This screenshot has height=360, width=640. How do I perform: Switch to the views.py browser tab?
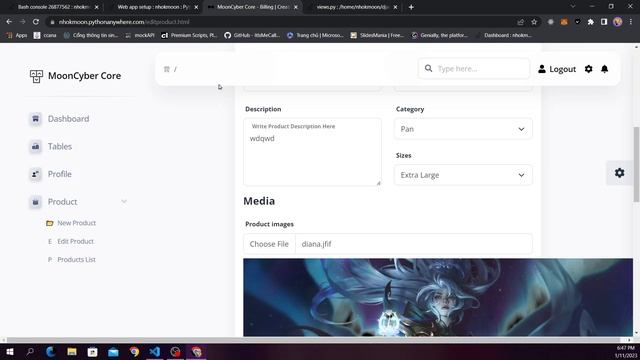pos(352,7)
